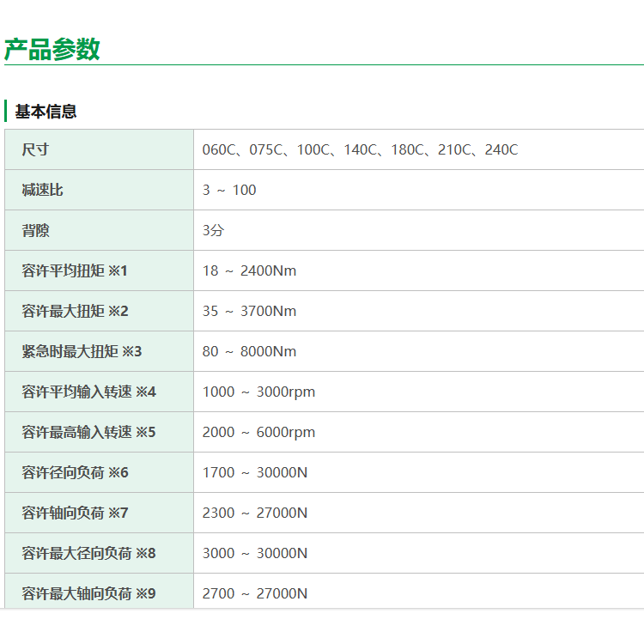Click the 2000 ~ 6000rpm value

tap(258, 432)
